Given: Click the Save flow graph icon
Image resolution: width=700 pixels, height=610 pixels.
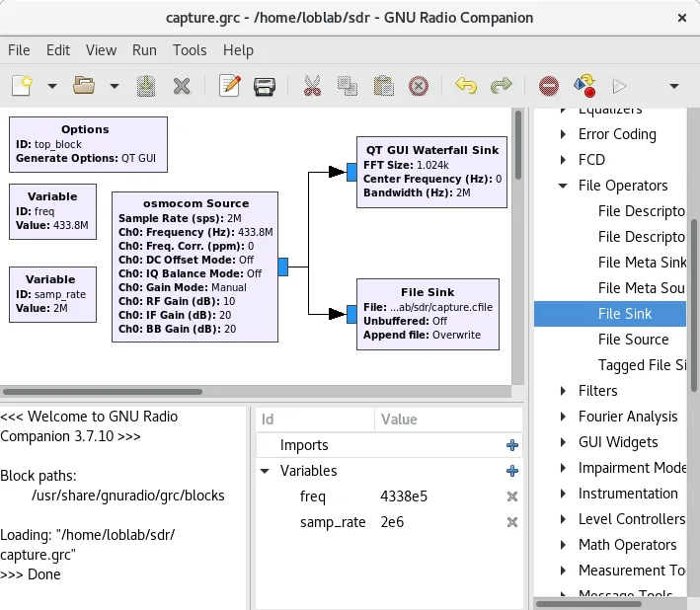Looking at the screenshot, I should 145,86.
